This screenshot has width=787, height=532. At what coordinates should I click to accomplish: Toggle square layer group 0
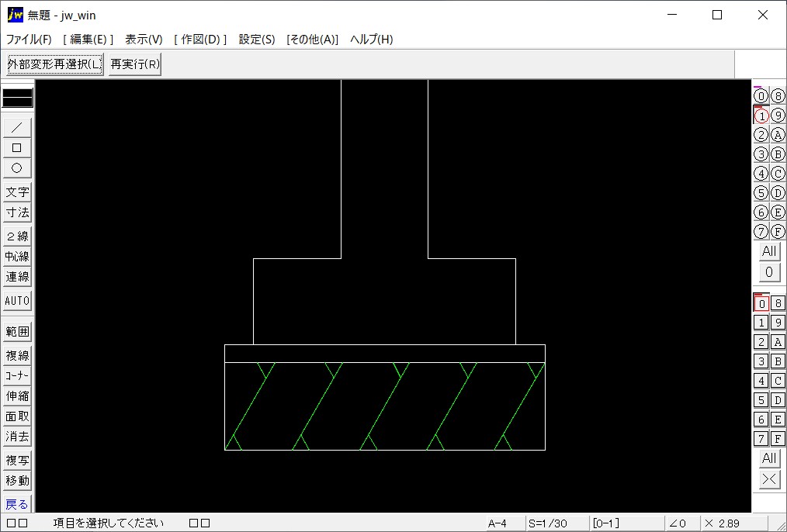click(761, 303)
